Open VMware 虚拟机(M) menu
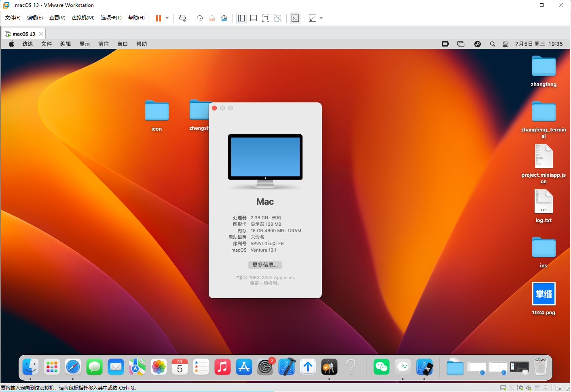 (83, 18)
